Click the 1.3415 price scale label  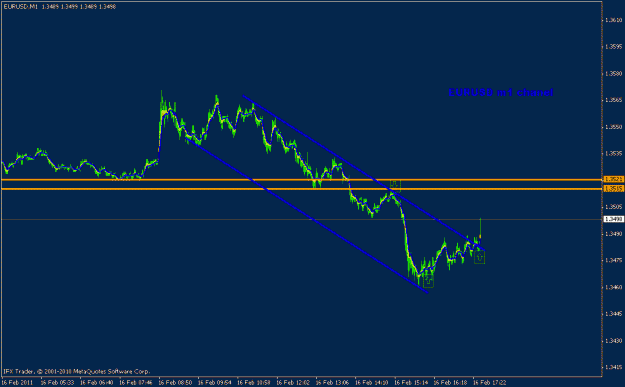tap(614, 367)
